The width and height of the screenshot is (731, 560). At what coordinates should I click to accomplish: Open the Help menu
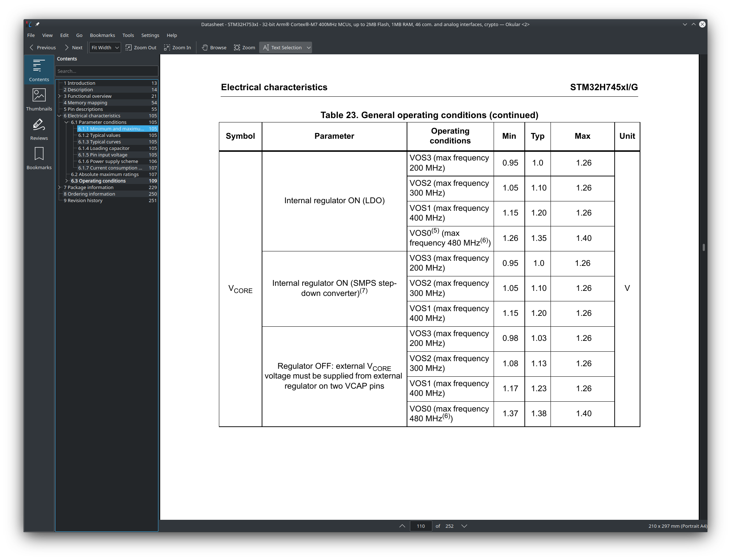(172, 35)
